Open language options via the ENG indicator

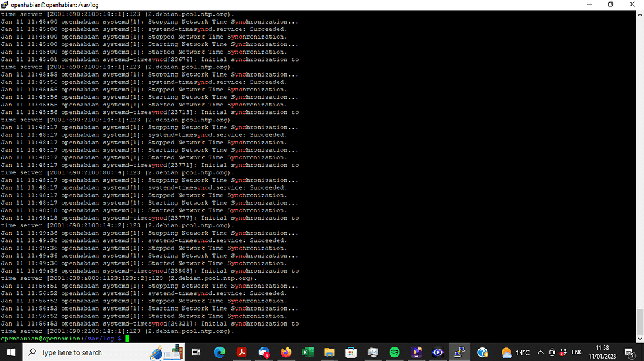[x=576, y=352]
